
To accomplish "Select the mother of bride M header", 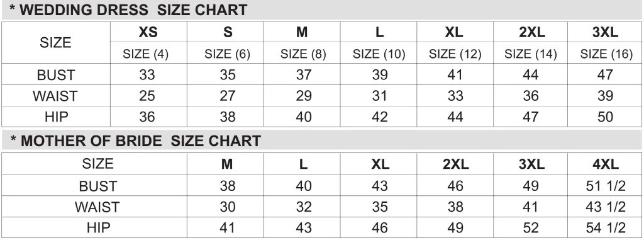I will click(x=226, y=164).
